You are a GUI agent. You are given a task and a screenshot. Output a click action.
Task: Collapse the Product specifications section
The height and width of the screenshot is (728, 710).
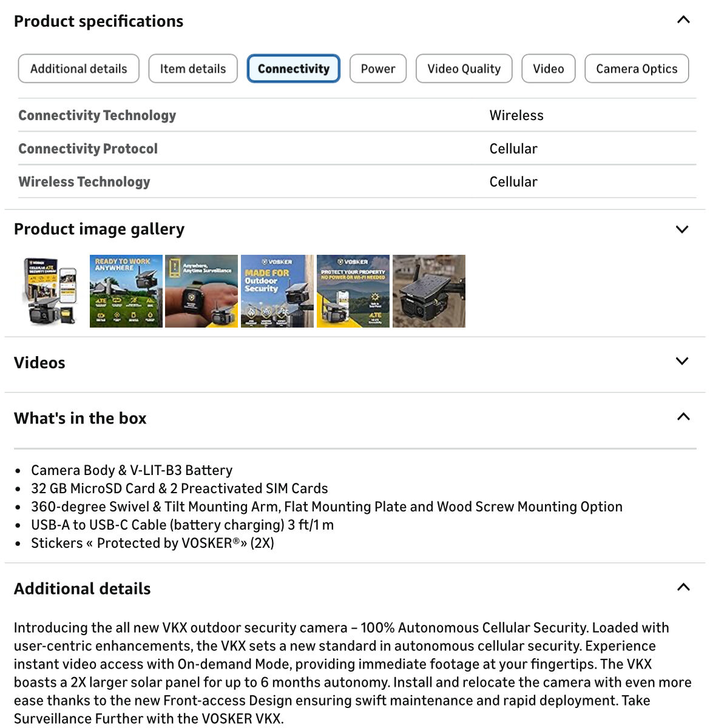click(683, 20)
